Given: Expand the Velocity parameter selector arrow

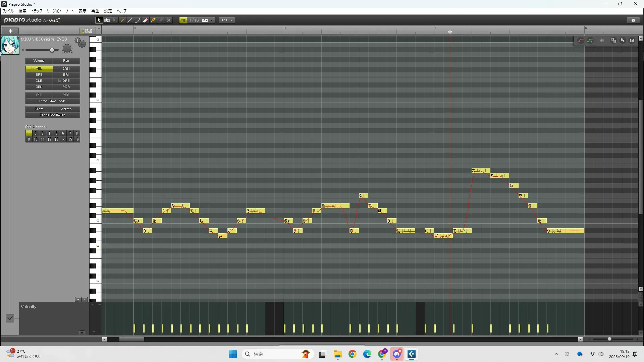Looking at the screenshot, I should 10,318.
